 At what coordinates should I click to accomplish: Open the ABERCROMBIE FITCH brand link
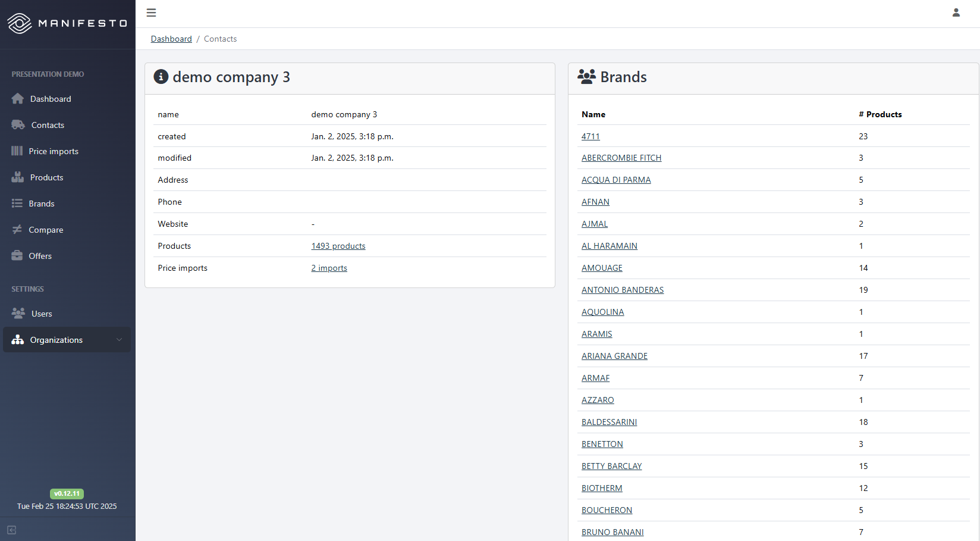click(x=621, y=158)
